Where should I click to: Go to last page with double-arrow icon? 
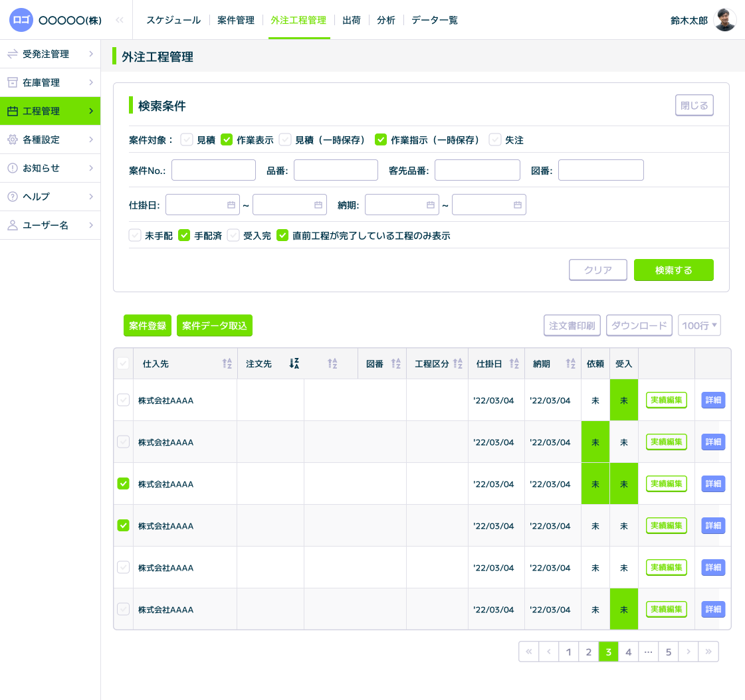[x=708, y=652]
